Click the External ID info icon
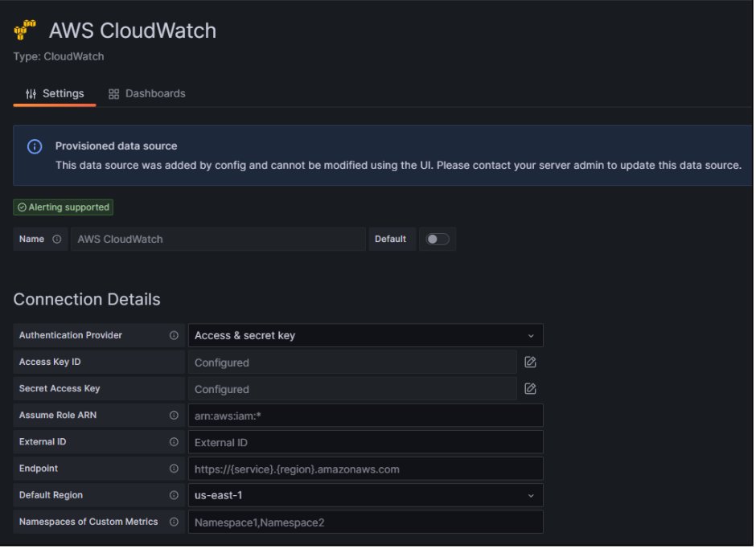 [x=174, y=442]
